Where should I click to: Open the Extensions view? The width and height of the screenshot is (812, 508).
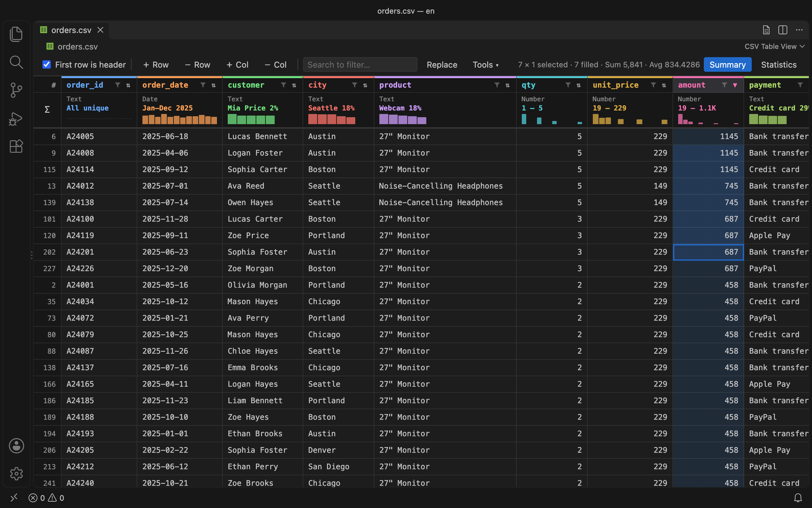point(16,146)
